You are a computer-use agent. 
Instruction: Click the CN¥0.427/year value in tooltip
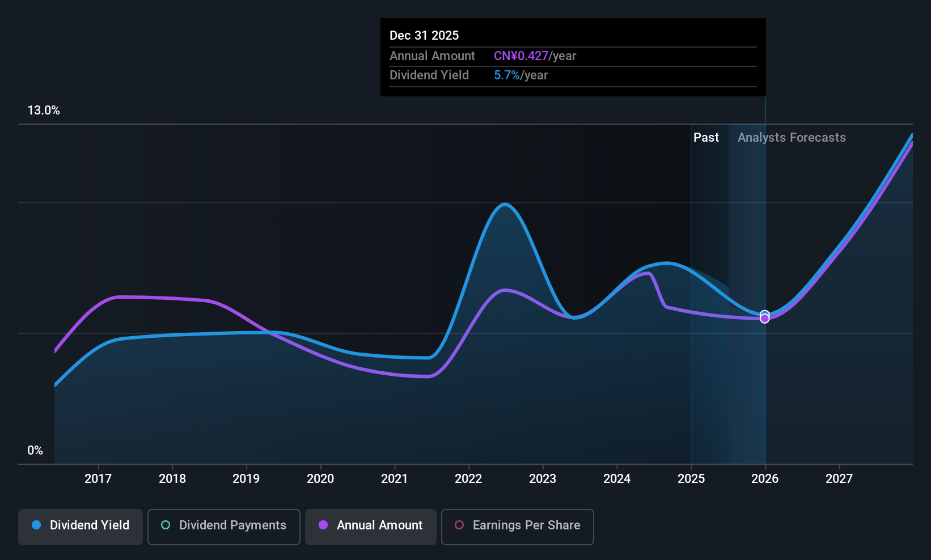535,56
